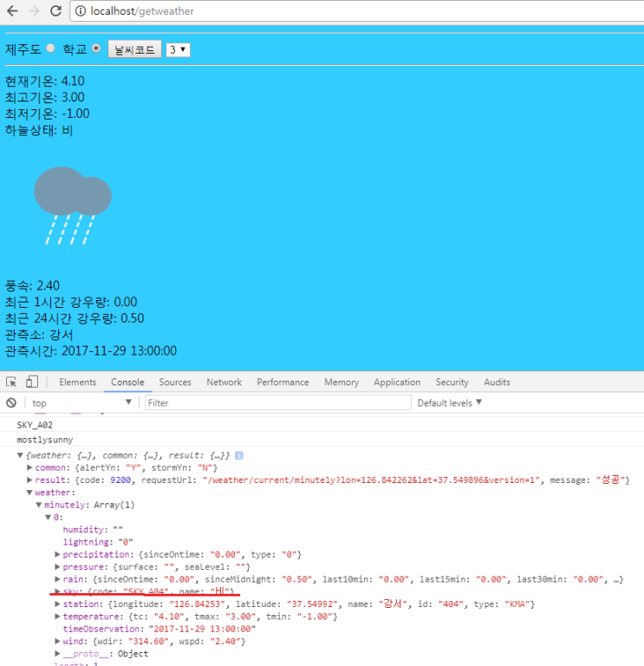Click the 최근 24시간 강우량: 0.50 text
644x666 pixels.
point(75,318)
